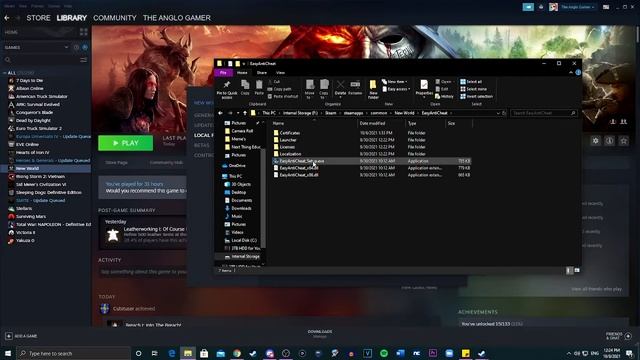640x360 pixels.
Task: Switch to the View ribbon tab
Action: coord(280,73)
